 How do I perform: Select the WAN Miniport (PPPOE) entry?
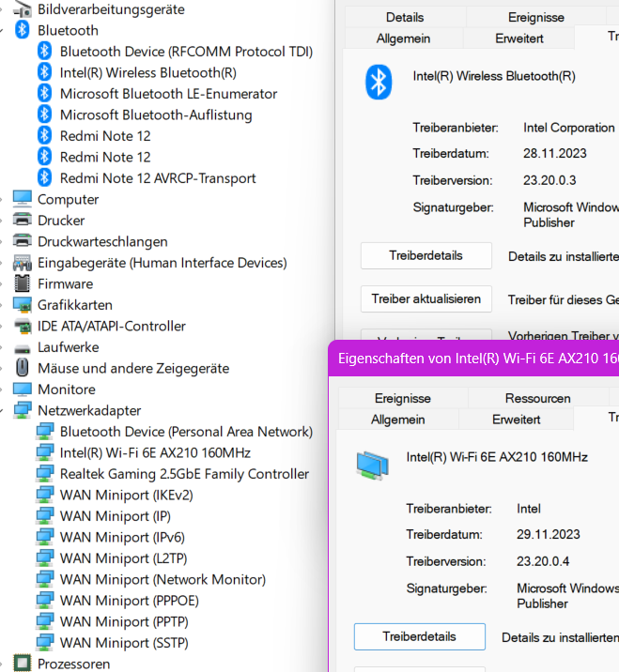129,601
